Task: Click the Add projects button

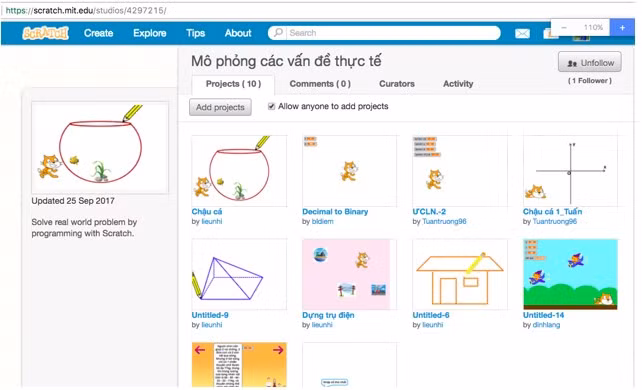Action: [x=220, y=107]
